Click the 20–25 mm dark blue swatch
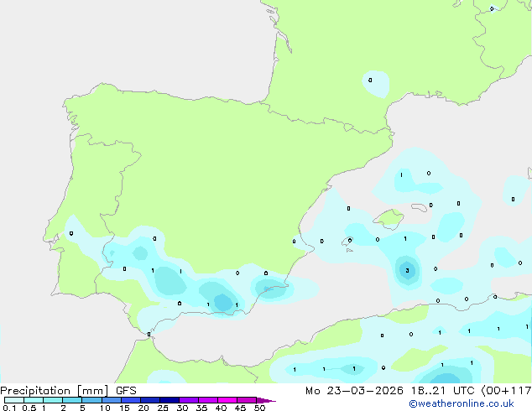 point(150,400)
